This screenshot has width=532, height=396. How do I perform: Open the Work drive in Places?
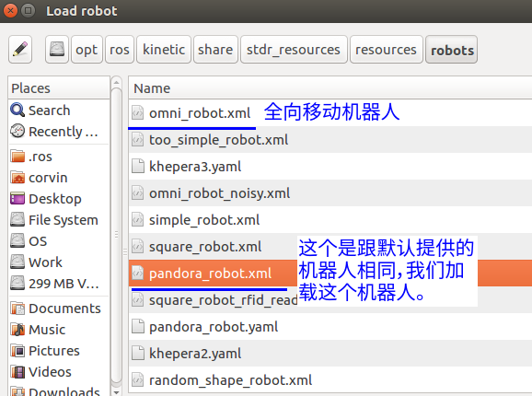(59, 262)
